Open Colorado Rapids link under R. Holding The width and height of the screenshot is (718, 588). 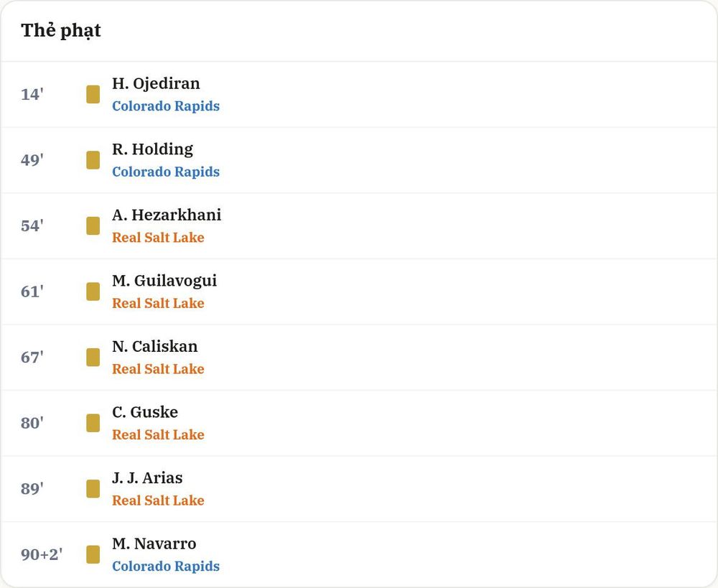pos(166,172)
